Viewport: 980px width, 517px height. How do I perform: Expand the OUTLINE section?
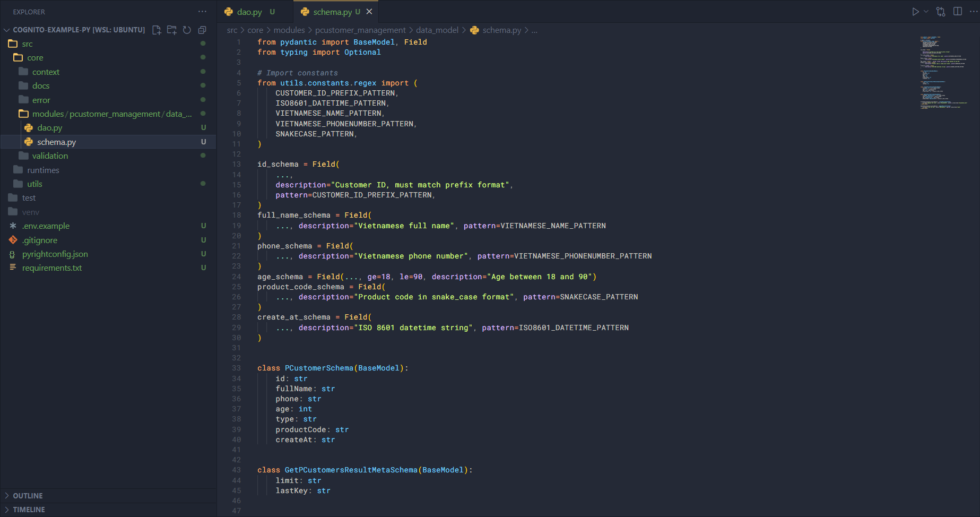(x=28, y=496)
